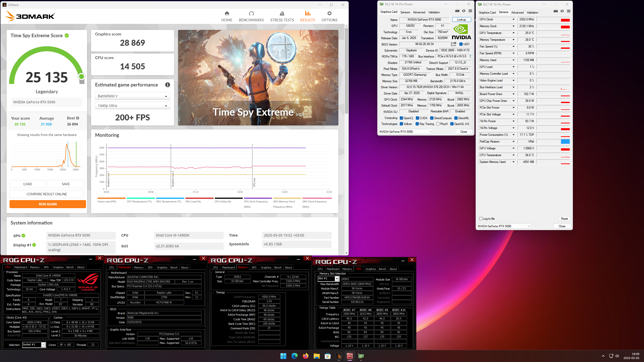Open the GPU selector dropdown in Sensors window
The image size is (644, 362).
(504, 226)
